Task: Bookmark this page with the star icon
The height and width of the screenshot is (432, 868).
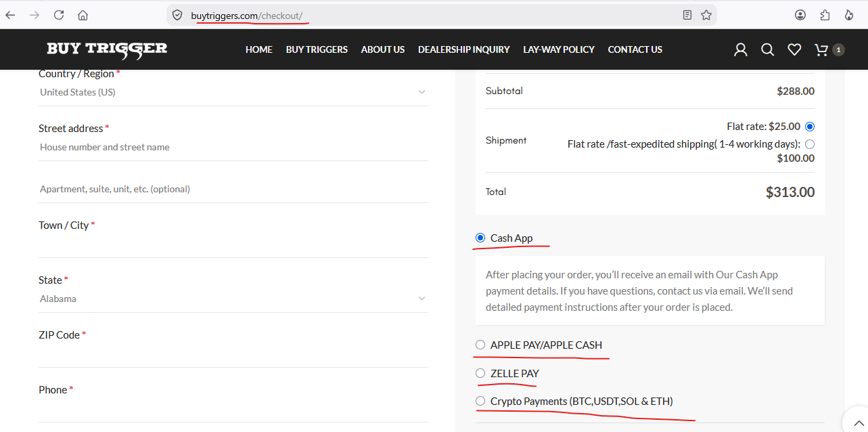Action: point(706,15)
